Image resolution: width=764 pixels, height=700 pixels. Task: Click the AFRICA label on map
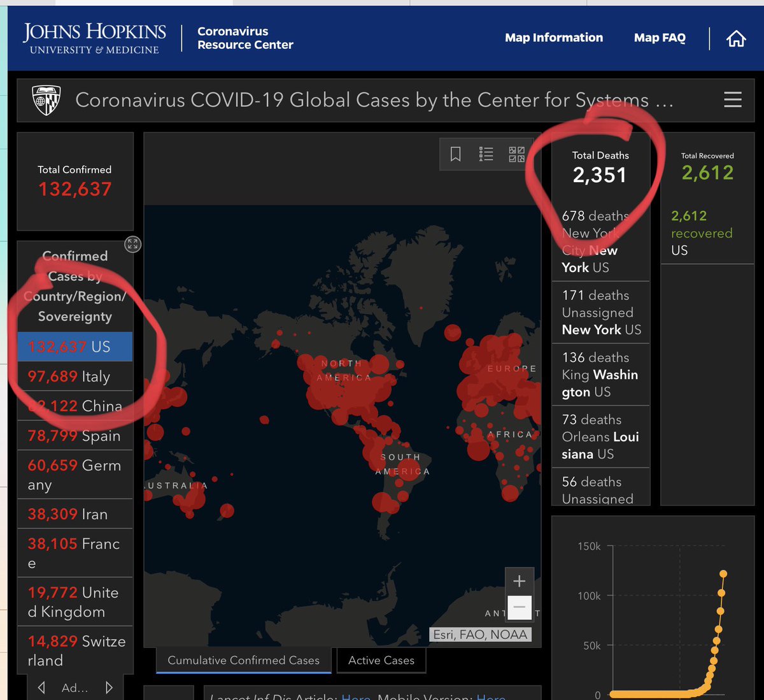click(x=510, y=434)
